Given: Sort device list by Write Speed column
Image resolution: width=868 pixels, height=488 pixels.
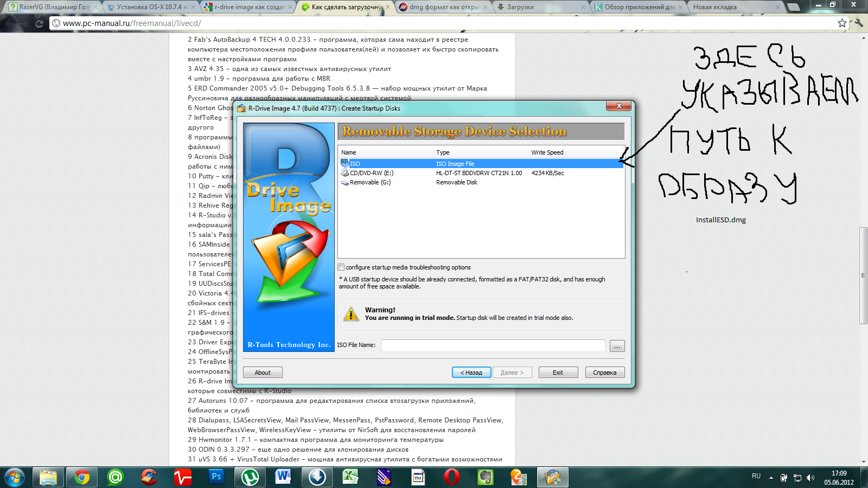Looking at the screenshot, I should 576,152.
